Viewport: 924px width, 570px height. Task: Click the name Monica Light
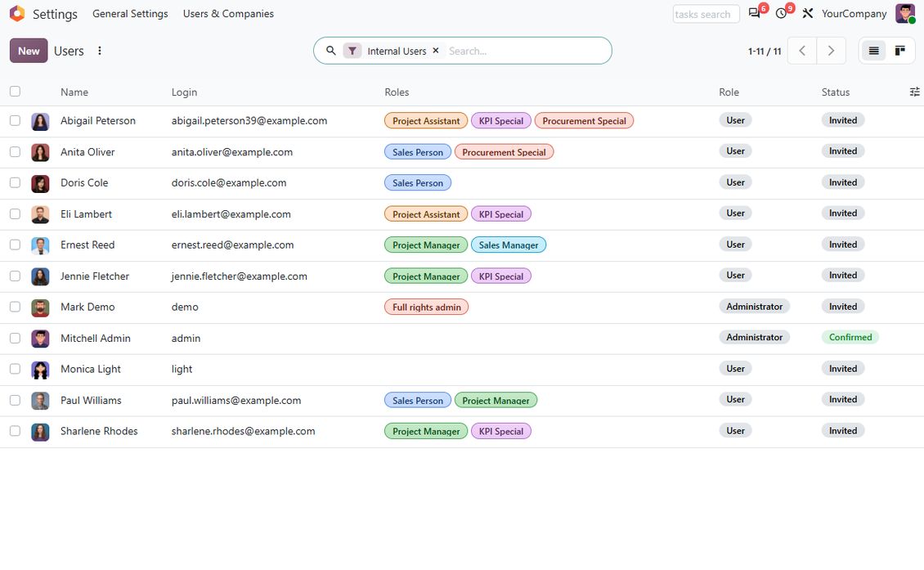click(91, 369)
